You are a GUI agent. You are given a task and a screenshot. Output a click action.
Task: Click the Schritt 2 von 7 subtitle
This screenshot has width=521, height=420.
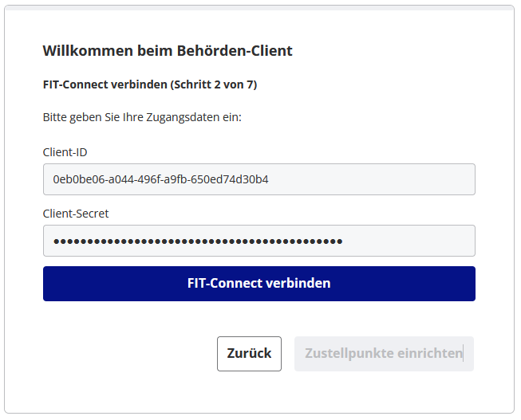pos(150,84)
